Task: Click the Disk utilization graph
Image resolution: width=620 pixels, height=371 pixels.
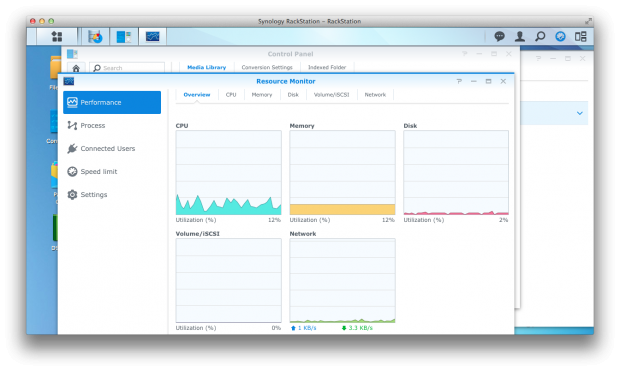Action: tap(456, 173)
